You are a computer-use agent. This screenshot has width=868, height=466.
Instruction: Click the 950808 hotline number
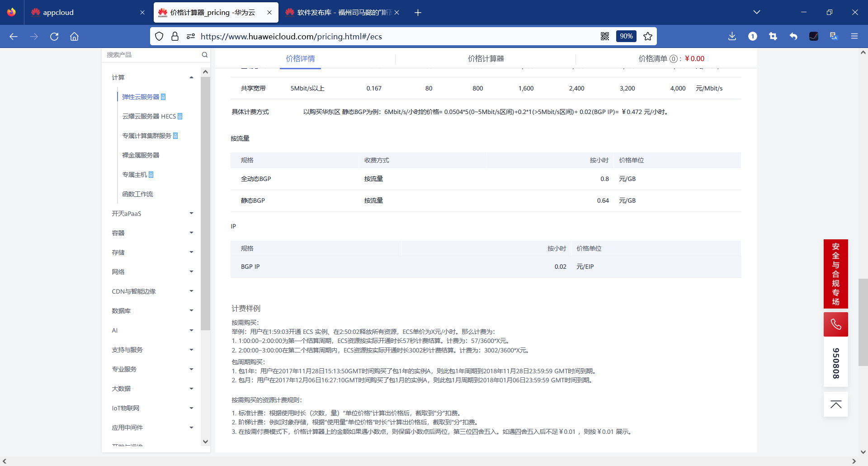point(836,363)
